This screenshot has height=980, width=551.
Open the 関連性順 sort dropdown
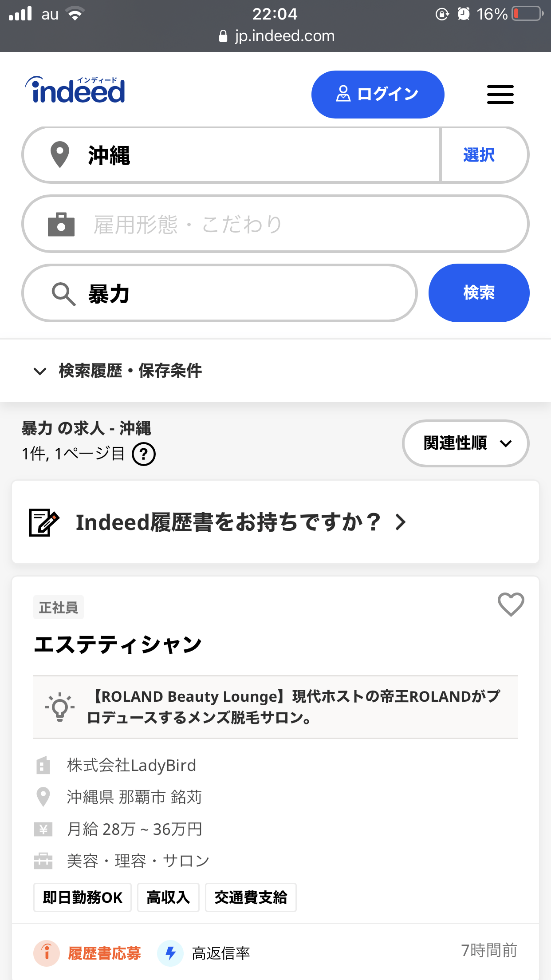click(465, 443)
